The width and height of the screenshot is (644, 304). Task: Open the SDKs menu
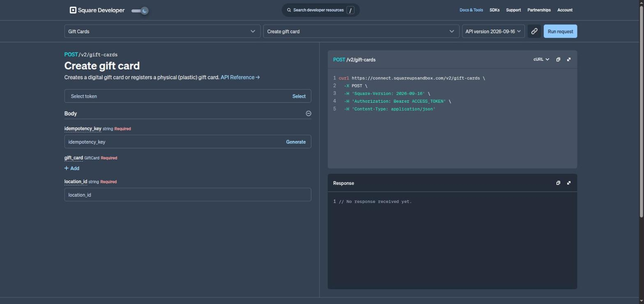[x=494, y=10]
